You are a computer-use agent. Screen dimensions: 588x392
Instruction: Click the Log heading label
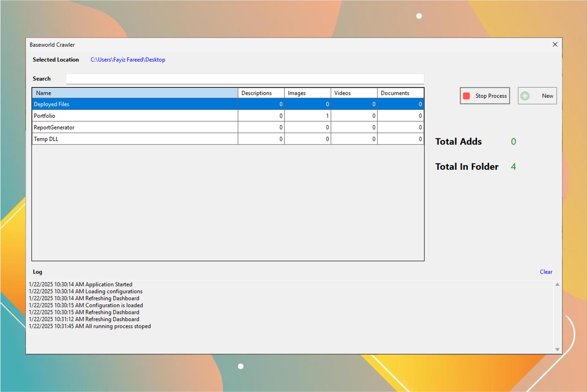point(37,272)
